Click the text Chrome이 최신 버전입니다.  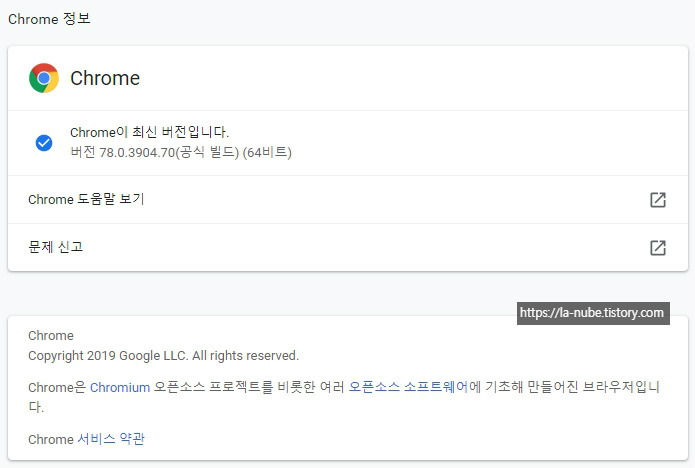tap(149, 132)
